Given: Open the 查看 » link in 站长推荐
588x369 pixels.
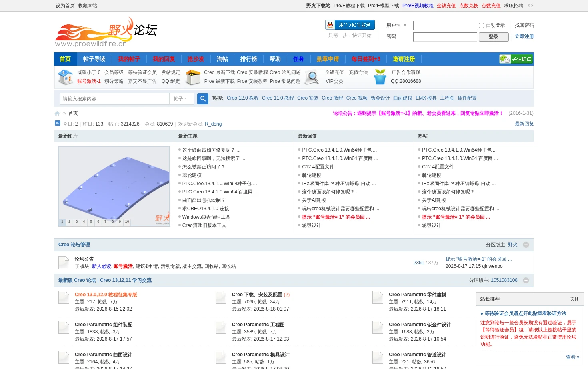Looking at the screenshot, I should pos(573,357).
